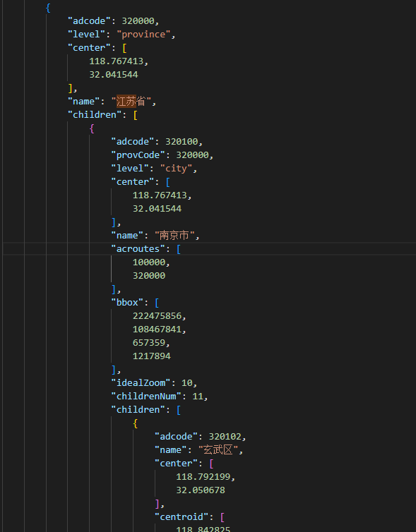
Task: Select the acroutes value 100000
Action: coord(149,262)
